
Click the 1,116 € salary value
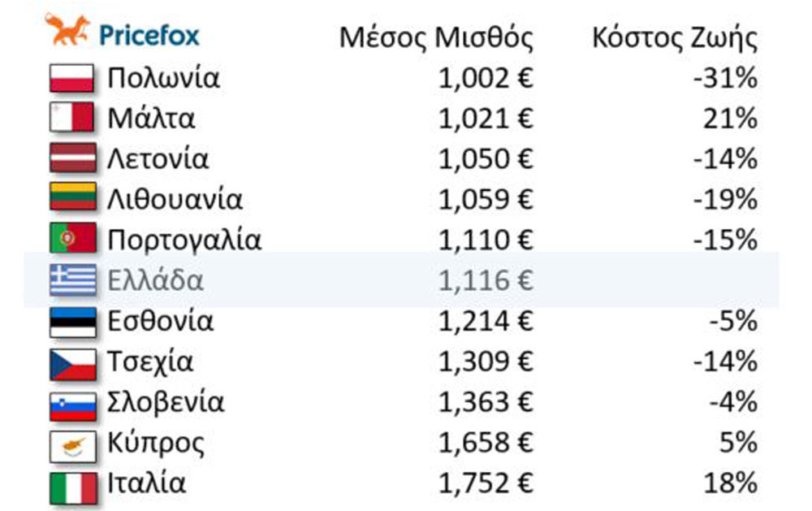486,281
